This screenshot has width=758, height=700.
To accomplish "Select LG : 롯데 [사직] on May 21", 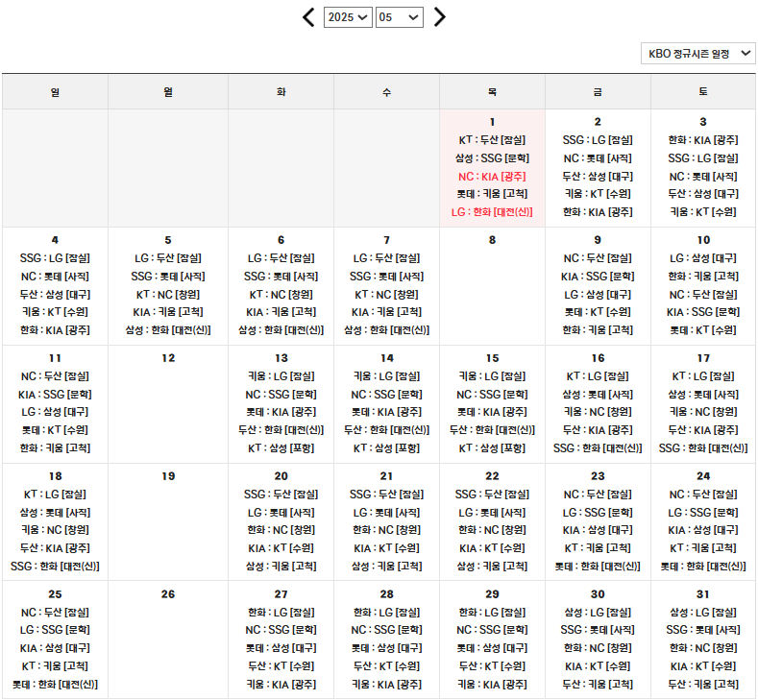I will (x=386, y=513).
